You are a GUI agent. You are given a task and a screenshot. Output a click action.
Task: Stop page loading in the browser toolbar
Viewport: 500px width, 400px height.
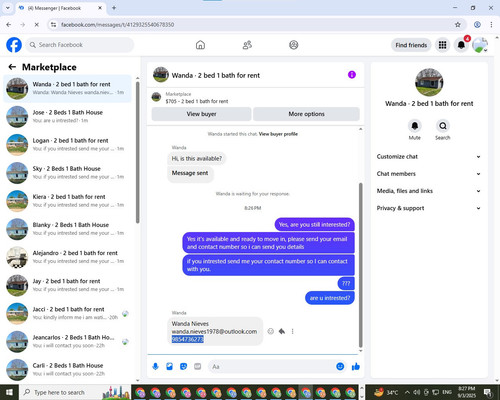37,25
